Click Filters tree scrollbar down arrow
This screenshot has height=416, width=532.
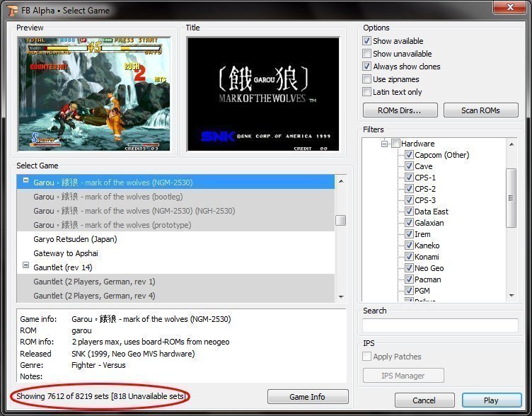[x=511, y=295]
